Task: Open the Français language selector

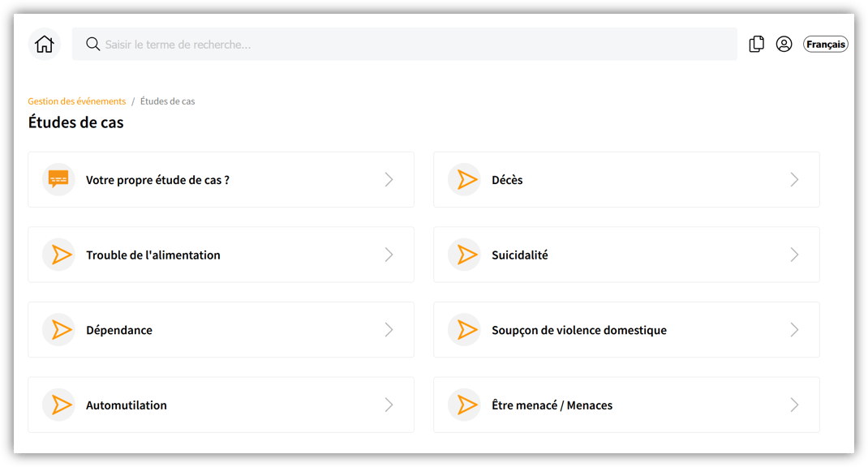Action: (825, 45)
